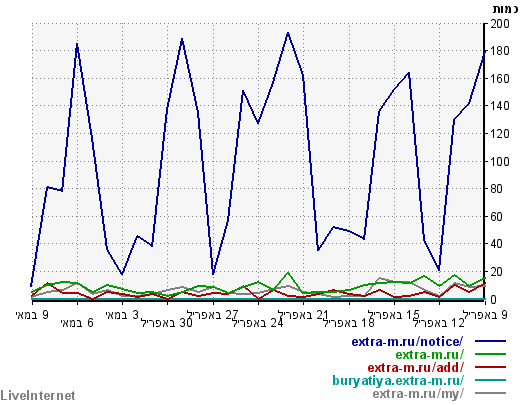
Task: Click the gray line swatch for my
Action: [490, 393]
